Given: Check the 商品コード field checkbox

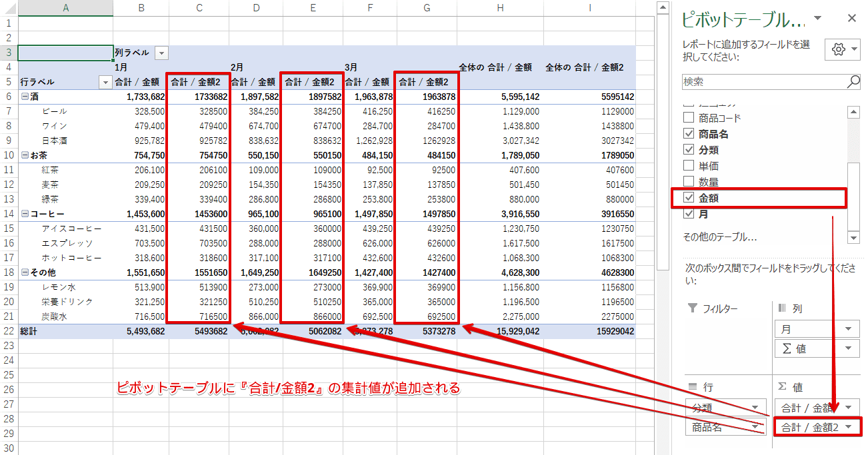Looking at the screenshot, I should pyautogui.click(x=689, y=117).
